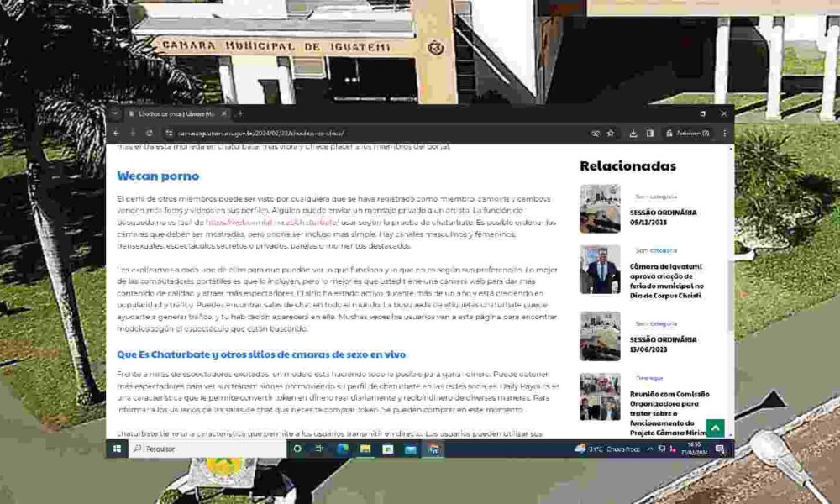
Task: Open the browser downloads icon
Action: 633,133
